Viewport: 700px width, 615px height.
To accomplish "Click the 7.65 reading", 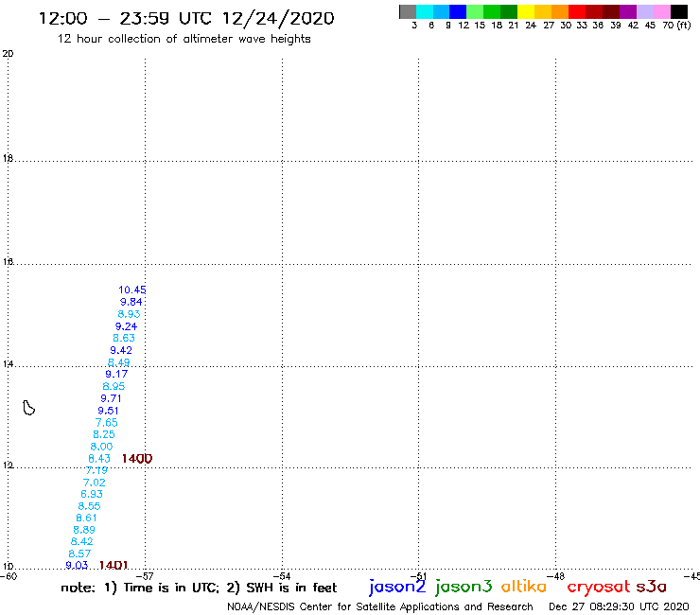I will pyautogui.click(x=106, y=423).
